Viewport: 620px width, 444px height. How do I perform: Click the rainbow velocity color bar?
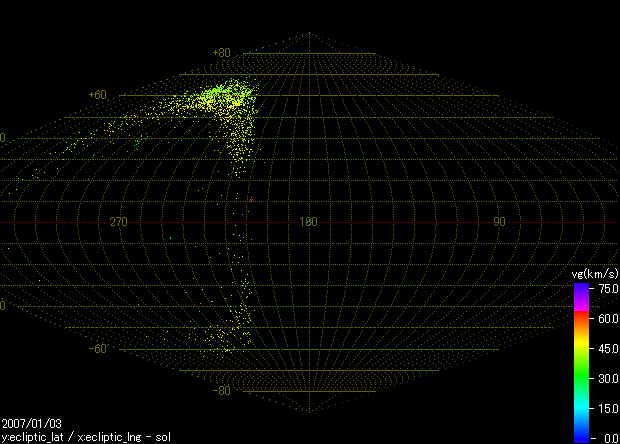point(581,362)
